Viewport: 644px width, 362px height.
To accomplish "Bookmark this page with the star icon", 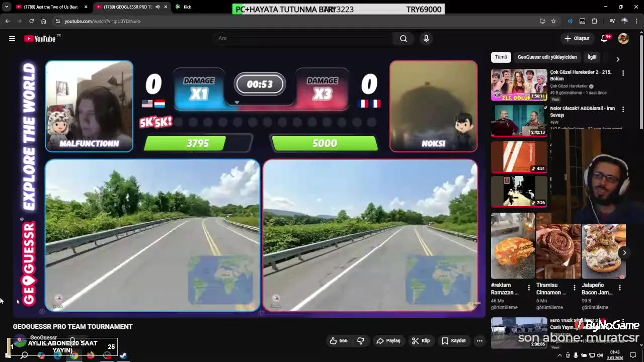I will [x=553, y=21].
